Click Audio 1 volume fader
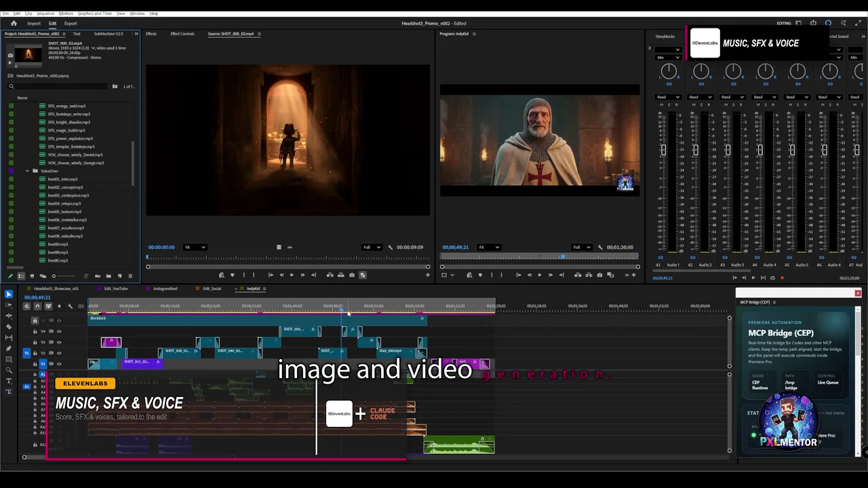The image size is (868, 488). click(663, 150)
